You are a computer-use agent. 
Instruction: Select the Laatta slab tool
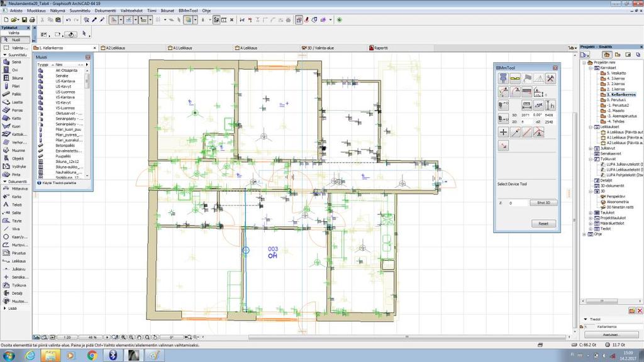click(x=15, y=102)
